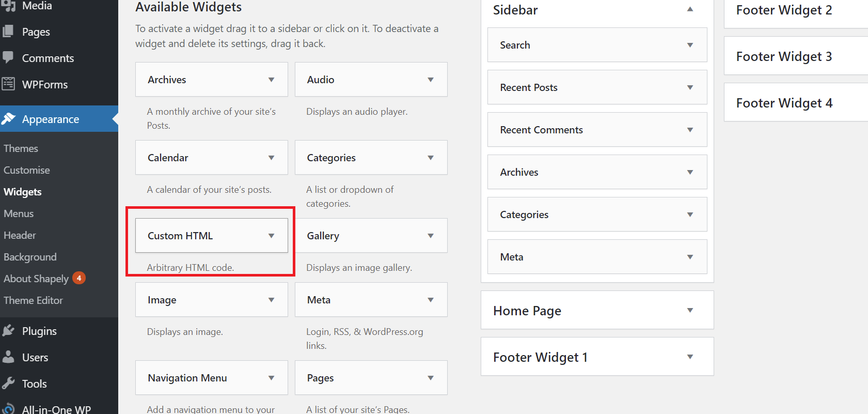Viewport: 868px width, 414px height.
Task: Click the Image widget title
Action: click(x=162, y=300)
